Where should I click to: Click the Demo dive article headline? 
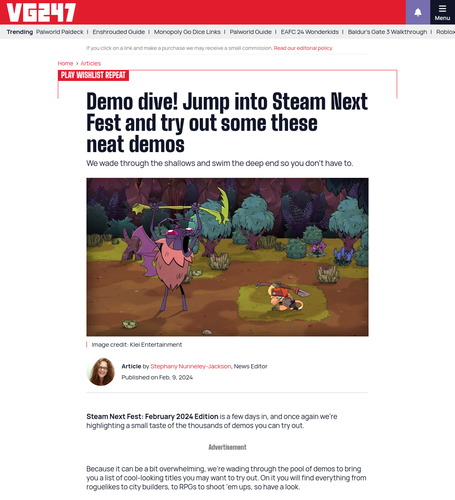pos(227,122)
